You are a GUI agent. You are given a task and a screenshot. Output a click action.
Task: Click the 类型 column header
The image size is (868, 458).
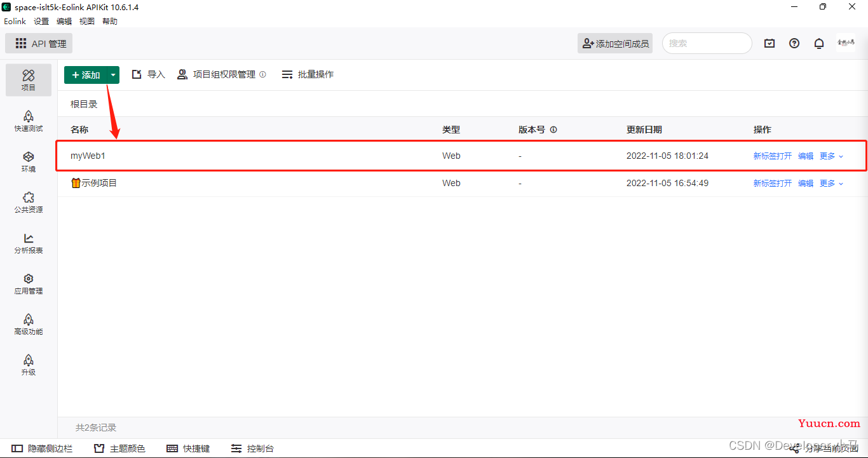[x=451, y=130]
